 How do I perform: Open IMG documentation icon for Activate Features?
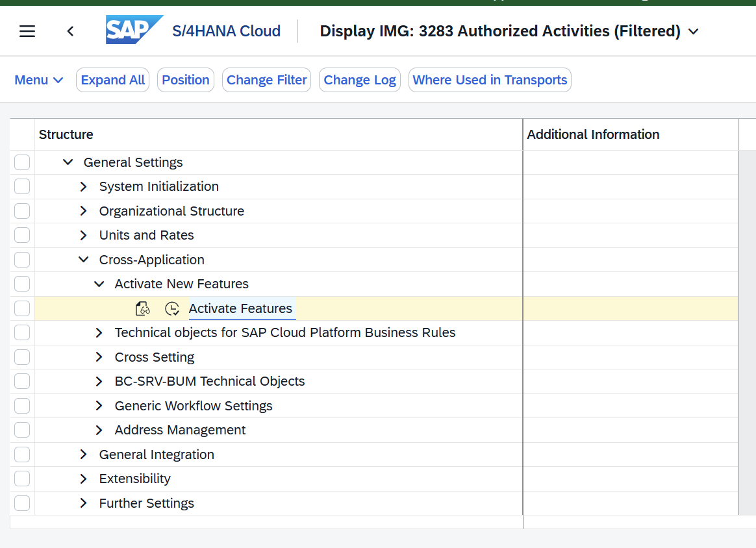coord(143,308)
